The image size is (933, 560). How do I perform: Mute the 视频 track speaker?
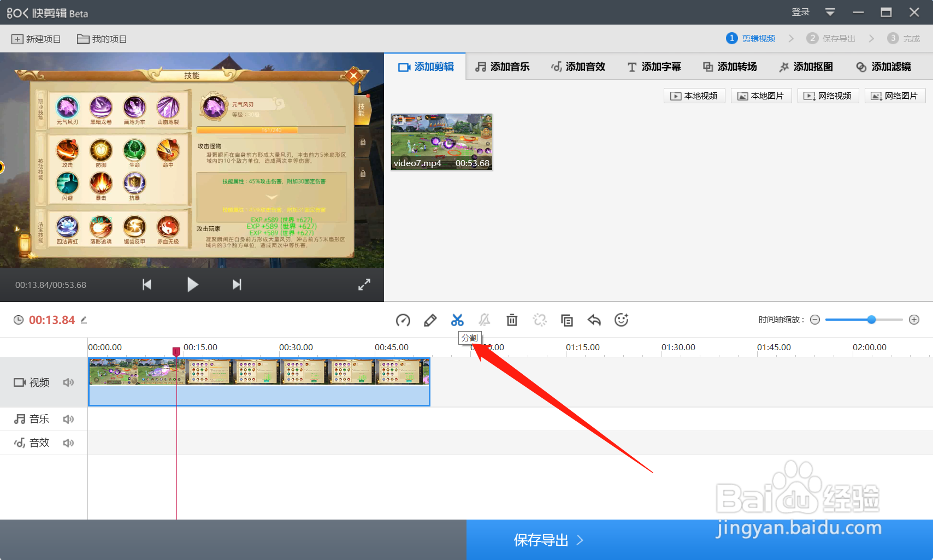point(68,382)
